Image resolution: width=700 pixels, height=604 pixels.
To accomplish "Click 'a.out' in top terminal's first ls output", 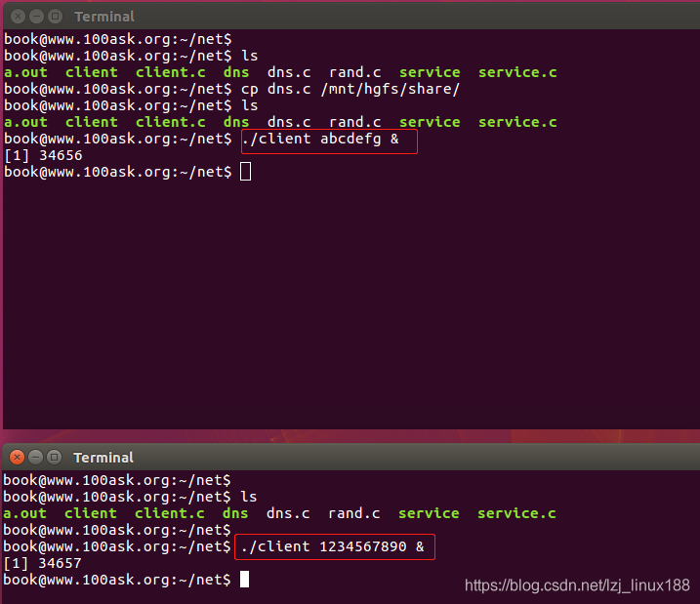I will point(26,72).
